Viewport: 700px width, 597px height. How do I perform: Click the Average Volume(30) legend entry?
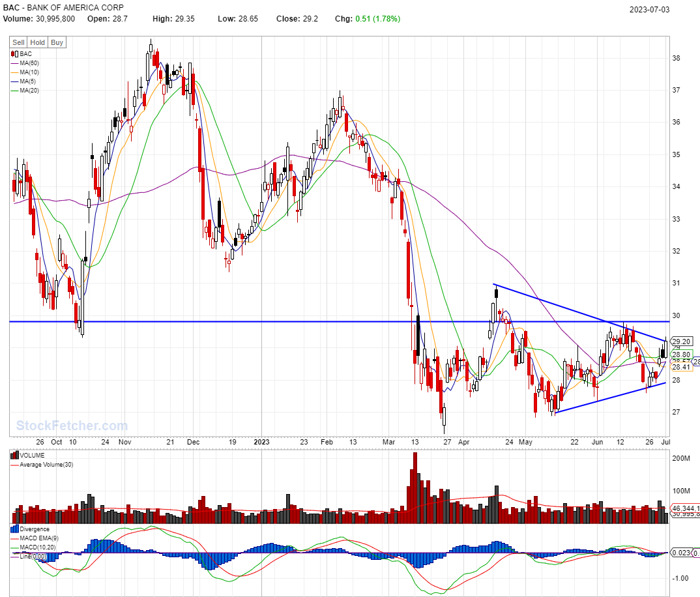pyautogui.click(x=42, y=465)
